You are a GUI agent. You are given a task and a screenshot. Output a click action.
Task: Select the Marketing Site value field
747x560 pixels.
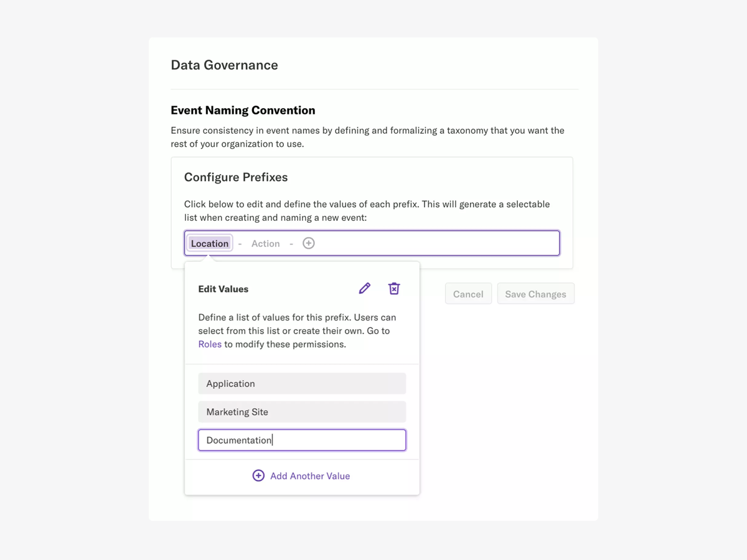click(x=301, y=412)
